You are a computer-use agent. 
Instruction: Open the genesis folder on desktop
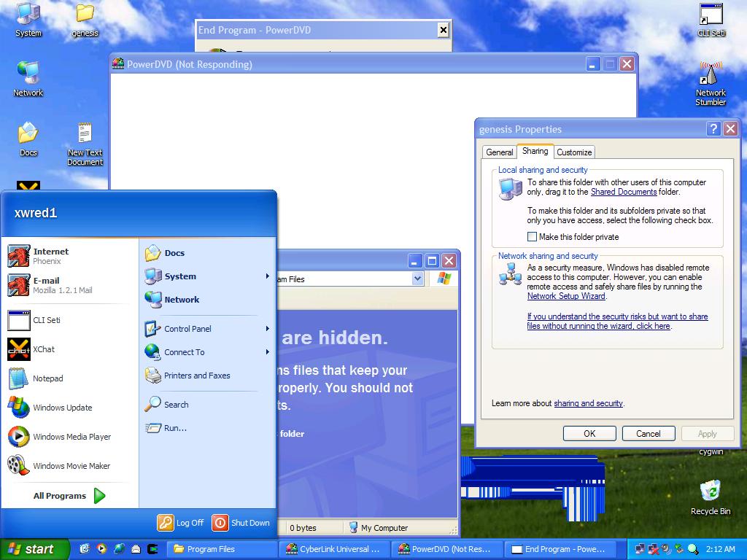coord(85,19)
